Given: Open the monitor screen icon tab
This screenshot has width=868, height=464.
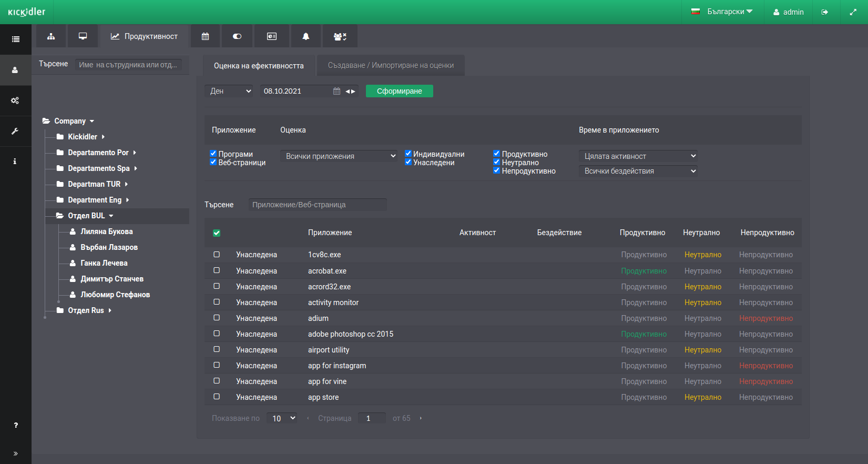Looking at the screenshot, I should [x=83, y=36].
